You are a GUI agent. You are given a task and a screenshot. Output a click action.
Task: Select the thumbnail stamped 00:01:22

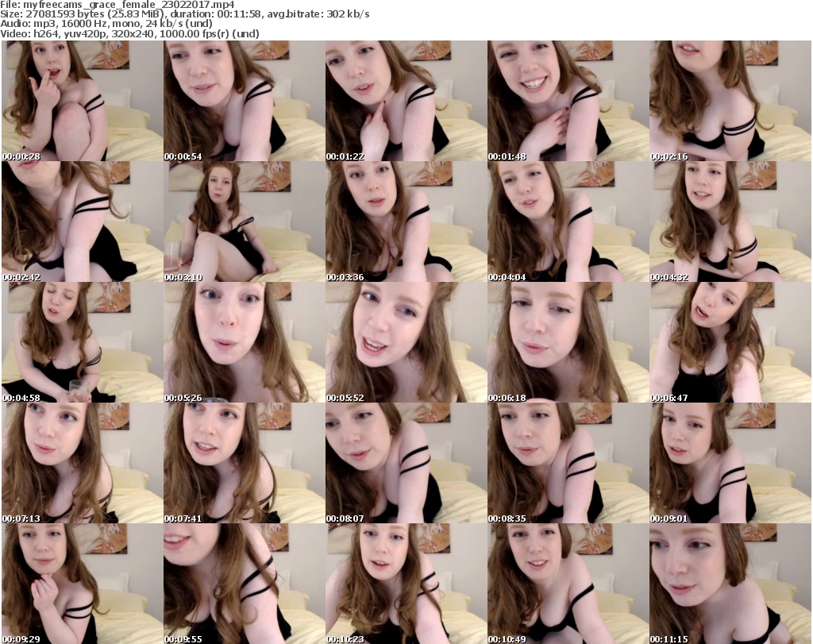[x=406, y=101]
